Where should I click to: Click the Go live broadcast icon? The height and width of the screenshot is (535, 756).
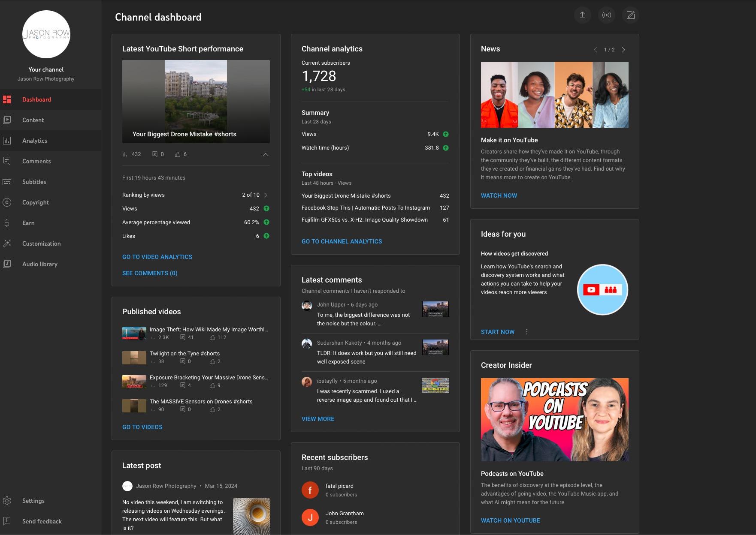coord(606,15)
